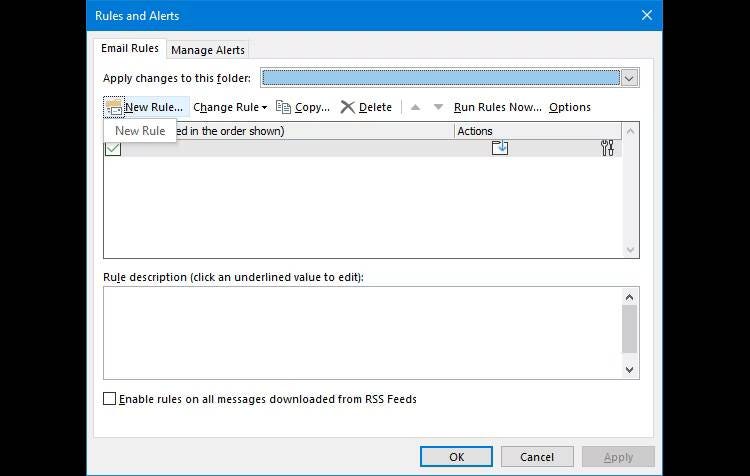Click Run Rules Now... button
The height and width of the screenshot is (476, 750).
tap(497, 107)
